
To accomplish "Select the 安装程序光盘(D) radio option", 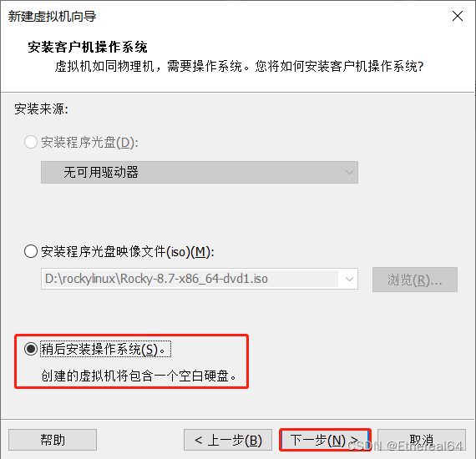I will (x=31, y=142).
